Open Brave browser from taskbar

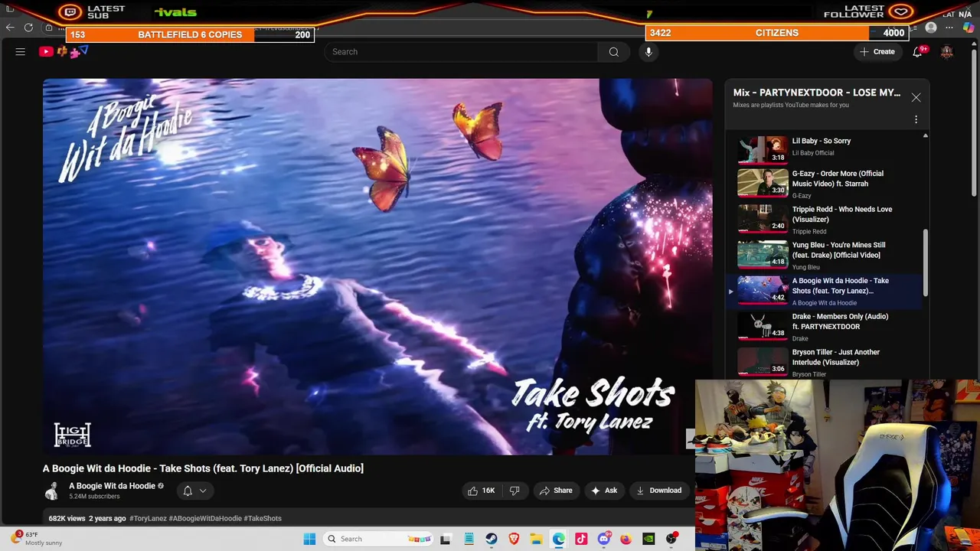click(x=514, y=539)
